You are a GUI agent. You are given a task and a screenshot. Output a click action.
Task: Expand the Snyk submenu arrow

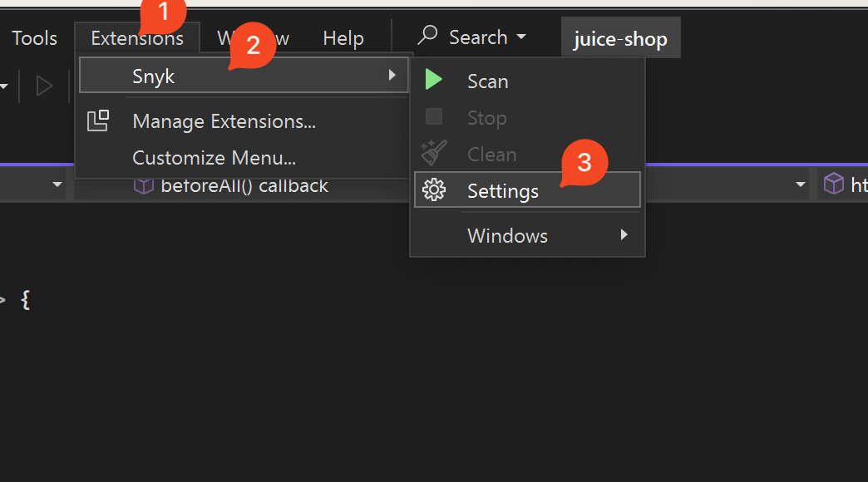coord(392,76)
